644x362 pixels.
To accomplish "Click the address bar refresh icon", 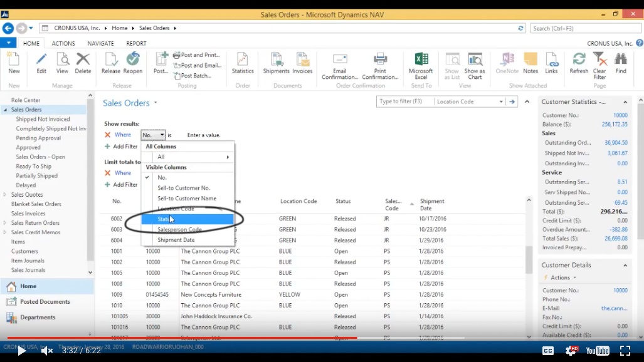I will click(521, 28).
